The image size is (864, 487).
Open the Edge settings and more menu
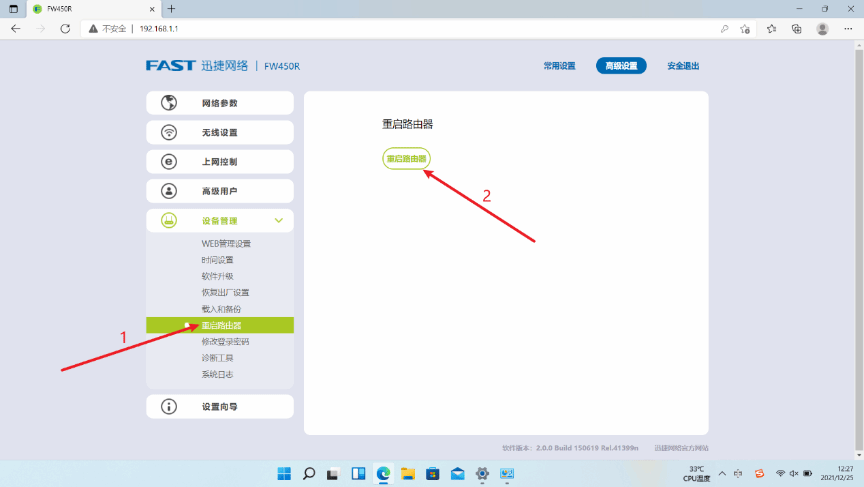[x=847, y=29]
